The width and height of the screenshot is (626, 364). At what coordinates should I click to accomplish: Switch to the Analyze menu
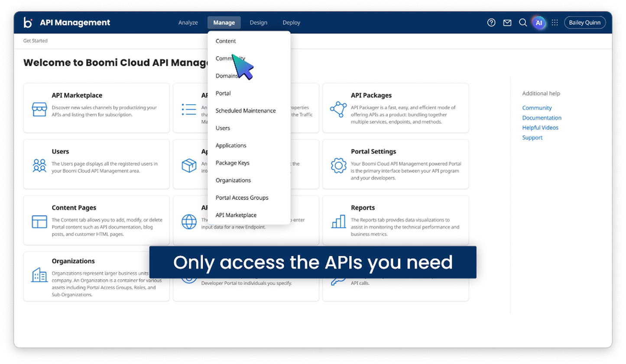click(188, 23)
